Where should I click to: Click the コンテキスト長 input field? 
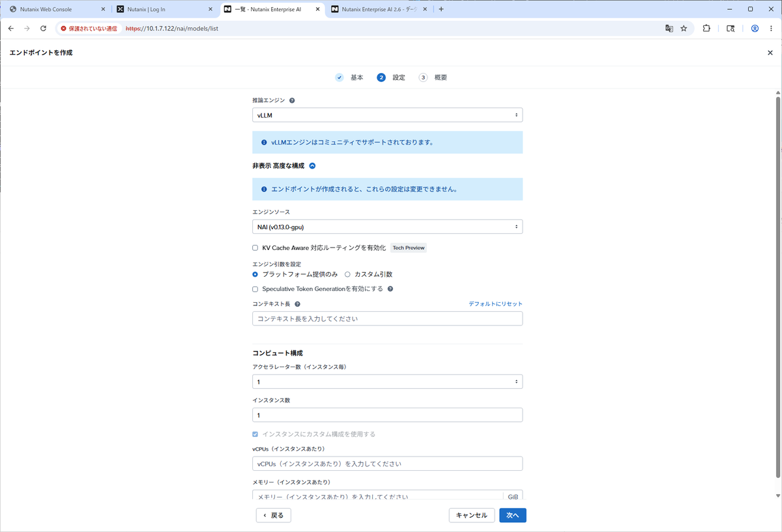click(x=387, y=318)
